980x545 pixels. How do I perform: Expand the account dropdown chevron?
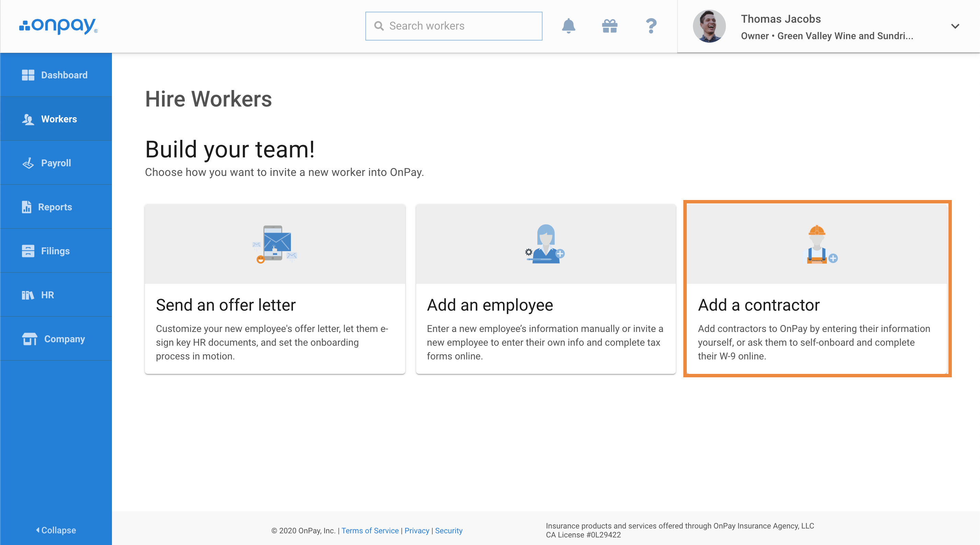coord(955,26)
